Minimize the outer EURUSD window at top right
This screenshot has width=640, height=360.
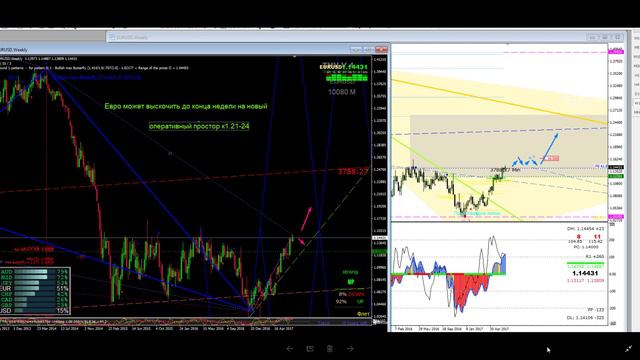click(x=592, y=37)
